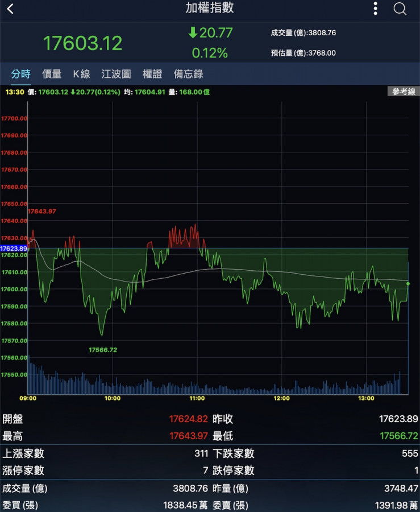This screenshot has width=420, height=512.
Task: Tap the 0.12% change percentage
Action: (210, 53)
